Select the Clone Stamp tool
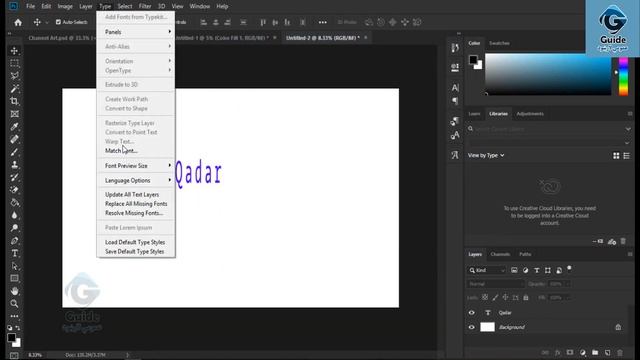The image size is (640, 360). (14, 164)
